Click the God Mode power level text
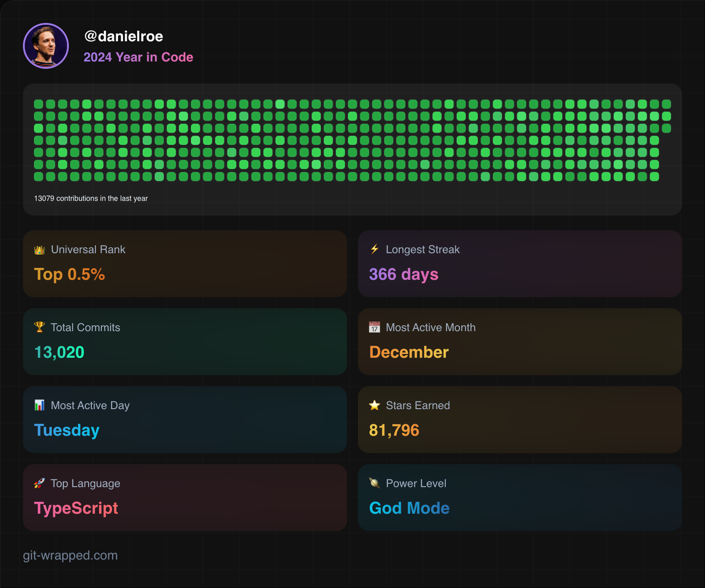The height and width of the screenshot is (588, 705). click(409, 508)
